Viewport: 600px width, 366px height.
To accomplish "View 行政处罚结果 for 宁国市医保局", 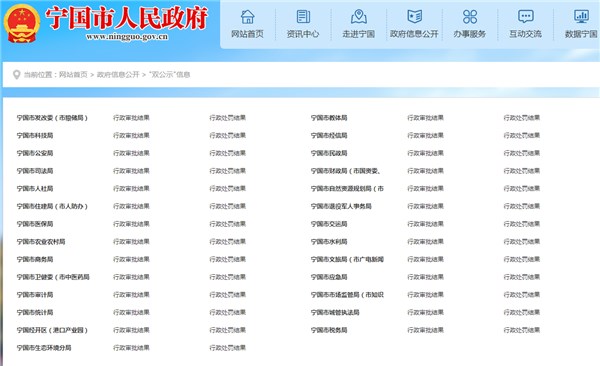I will (x=227, y=224).
